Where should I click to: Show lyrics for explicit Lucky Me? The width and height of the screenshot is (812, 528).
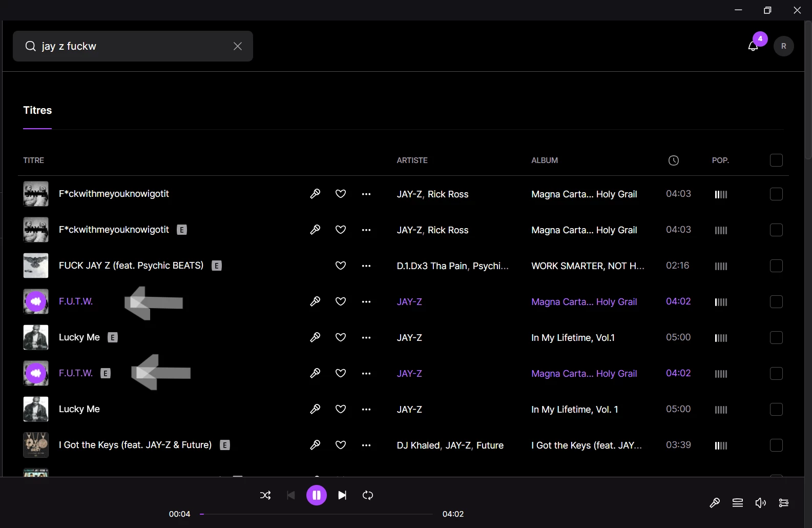coord(315,337)
